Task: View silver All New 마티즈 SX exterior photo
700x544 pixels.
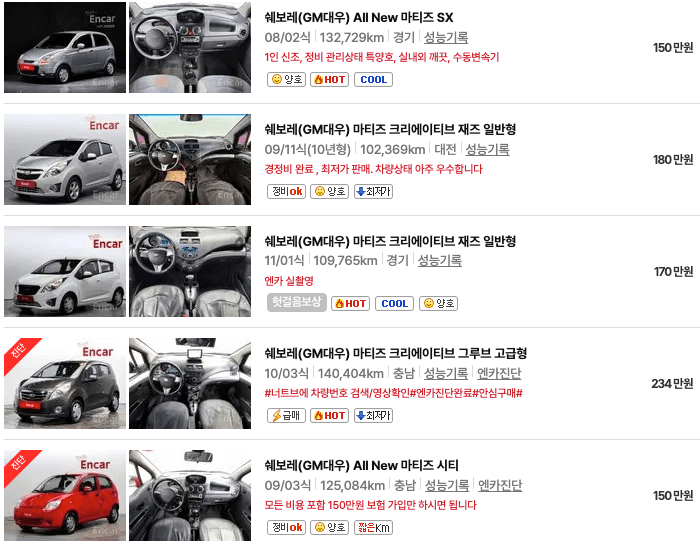Action: (65, 47)
